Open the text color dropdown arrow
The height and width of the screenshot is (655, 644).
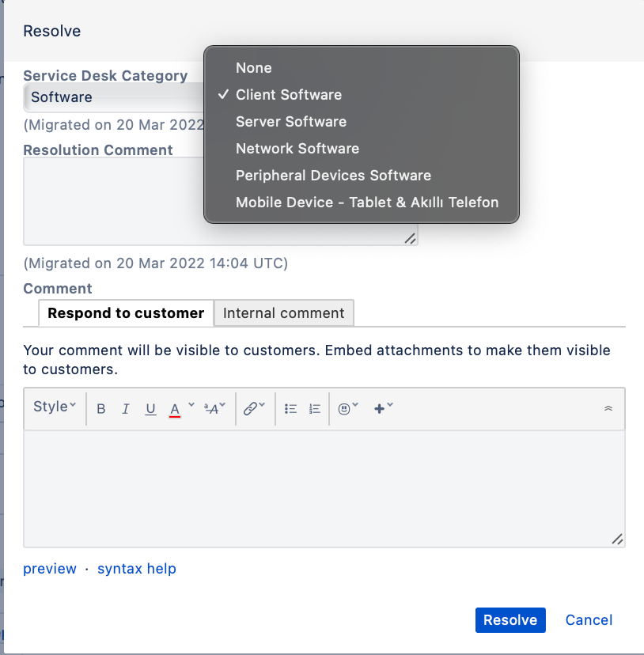tap(191, 405)
